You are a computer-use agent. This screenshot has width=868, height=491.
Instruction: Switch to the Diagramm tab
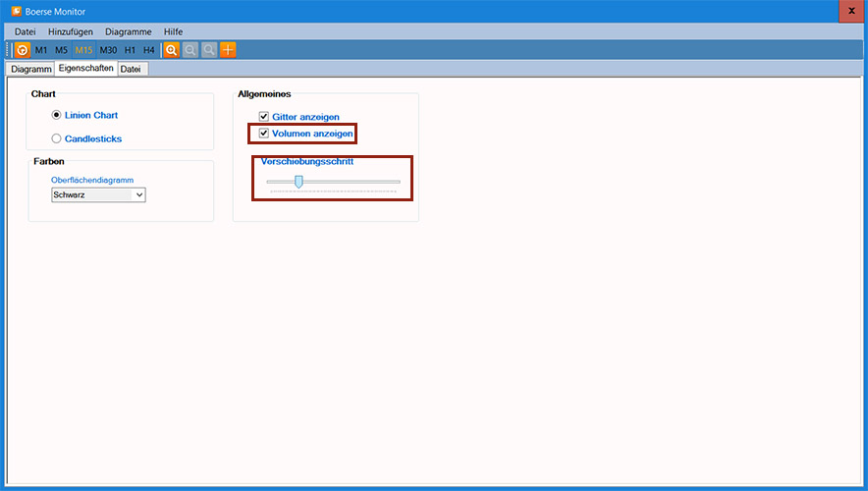coord(30,70)
